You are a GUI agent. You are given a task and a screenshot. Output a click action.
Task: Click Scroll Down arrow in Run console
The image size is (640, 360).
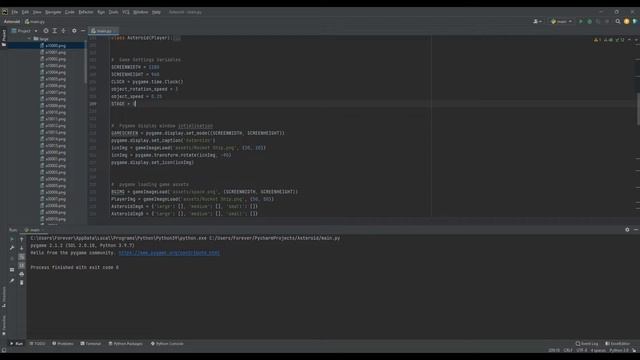[22, 248]
